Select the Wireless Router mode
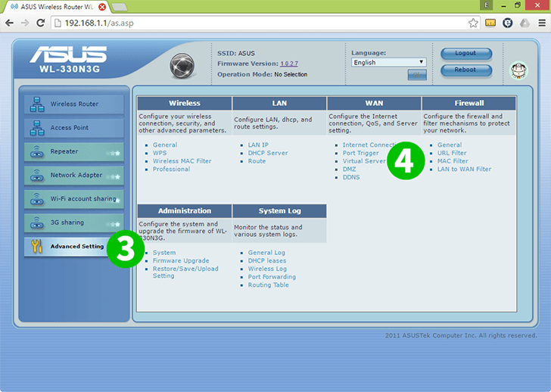This screenshot has height=392, width=551. [74, 104]
